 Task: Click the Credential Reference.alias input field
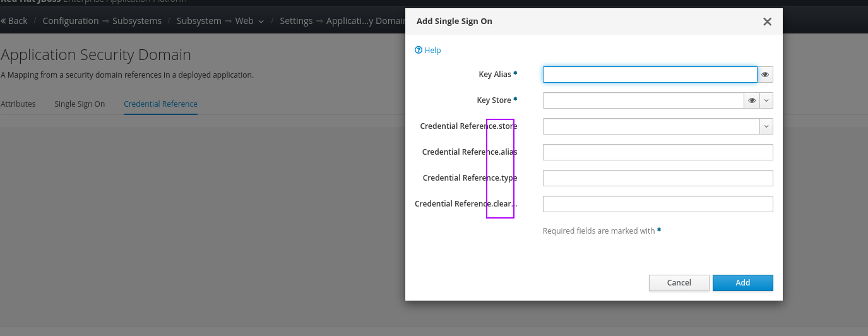(657, 152)
